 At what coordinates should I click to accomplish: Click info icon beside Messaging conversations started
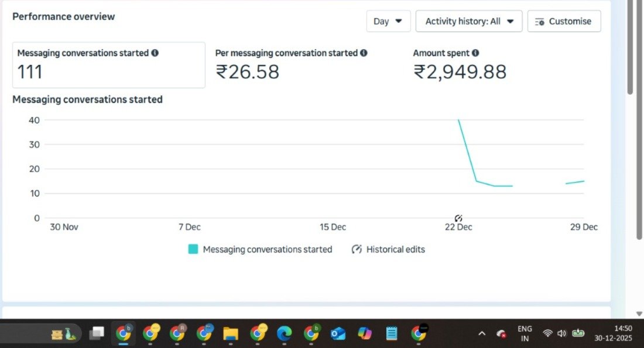(x=155, y=53)
